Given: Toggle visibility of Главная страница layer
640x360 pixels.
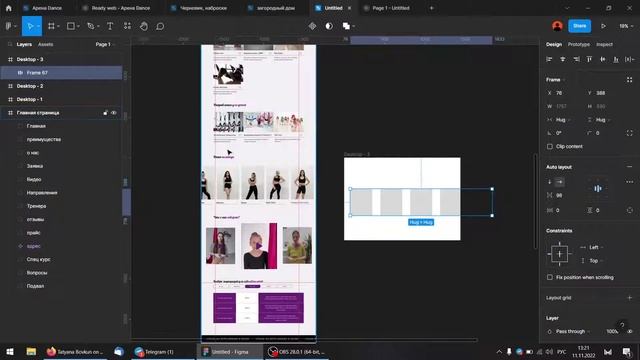Looking at the screenshot, I should point(114,113).
